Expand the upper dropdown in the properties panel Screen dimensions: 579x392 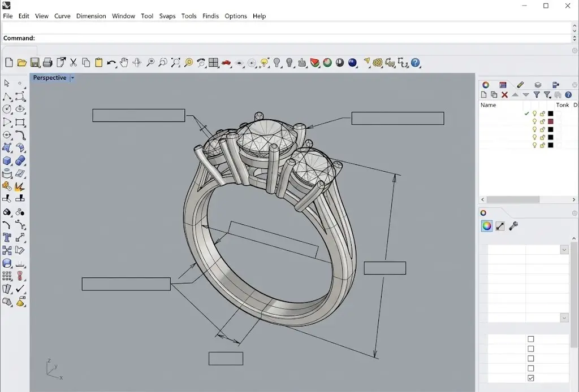[564, 250]
